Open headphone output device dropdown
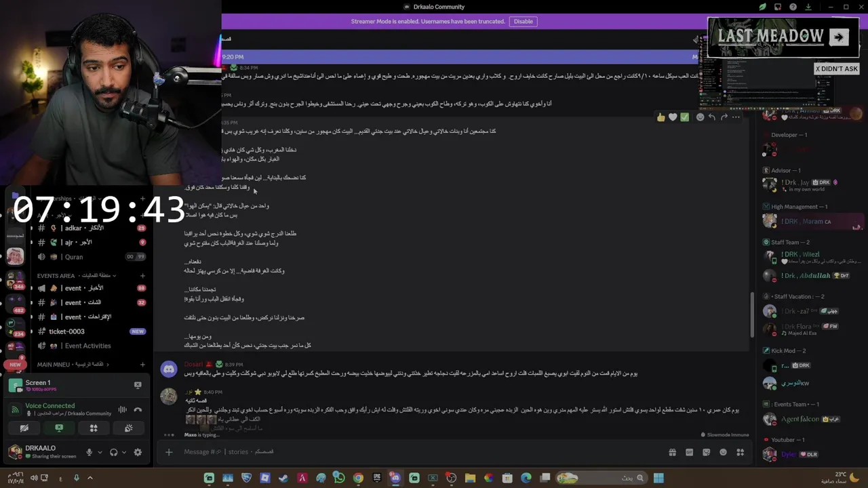 tap(124, 452)
